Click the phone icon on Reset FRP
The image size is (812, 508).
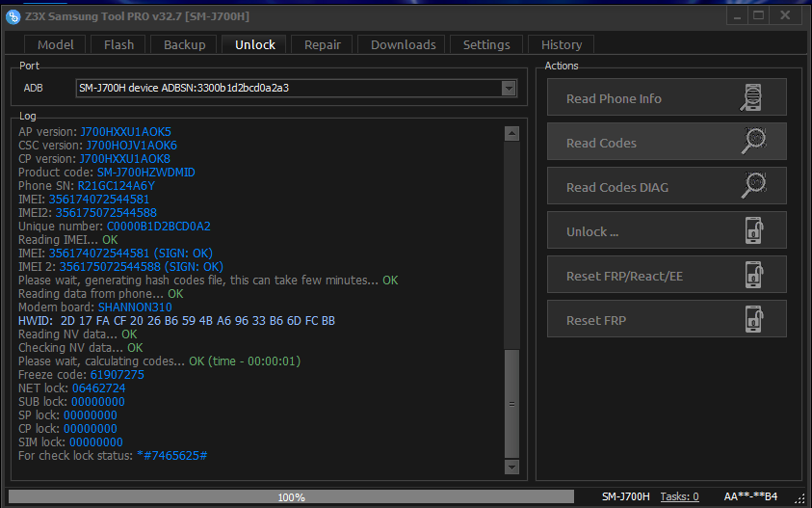754,319
